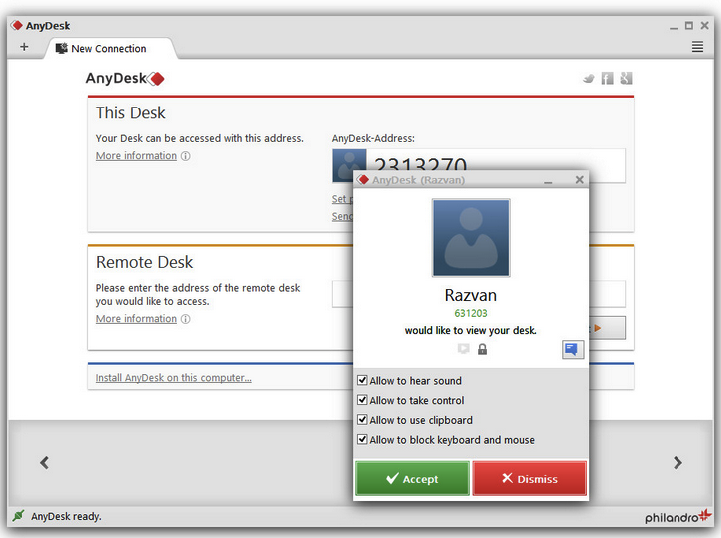Image resolution: width=721 pixels, height=538 pixels.
Task: Click the Twitter share icon
Action: click(589, 79)
